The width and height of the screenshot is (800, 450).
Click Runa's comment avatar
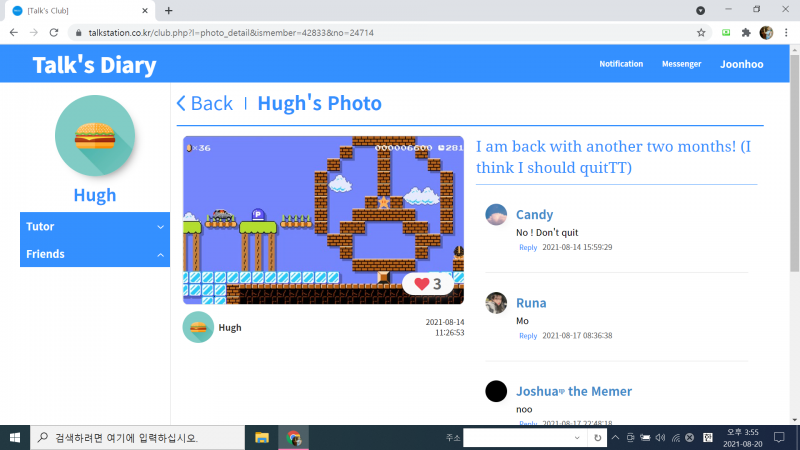(496, 303)
